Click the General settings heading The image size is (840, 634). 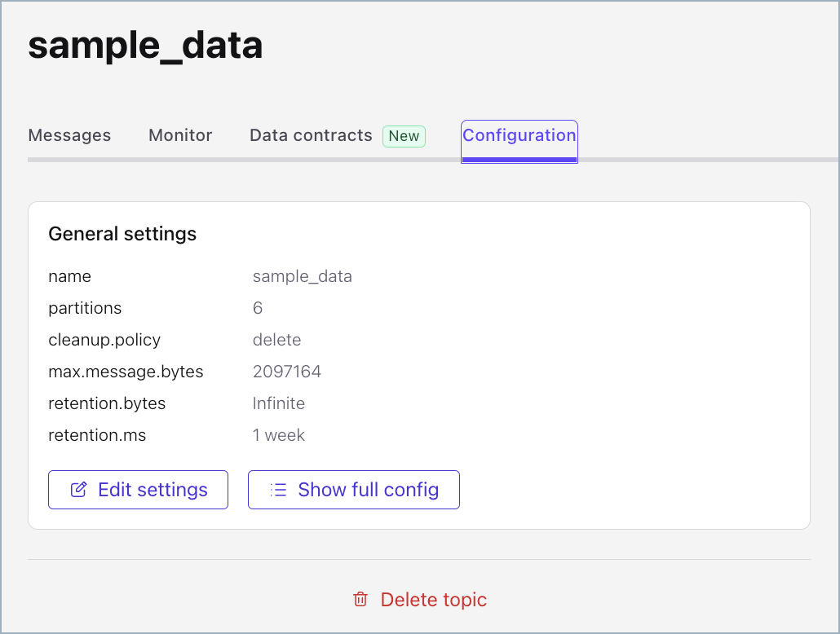(x=122, y=234)
